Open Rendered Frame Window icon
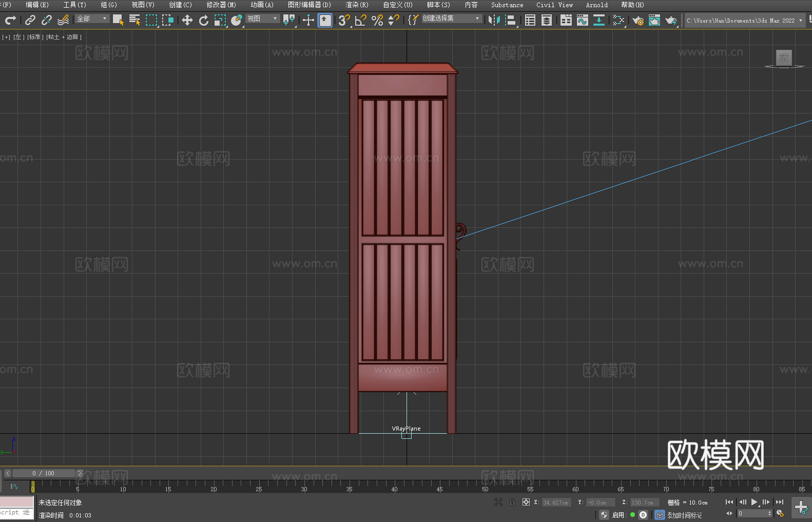 point(654,20)
